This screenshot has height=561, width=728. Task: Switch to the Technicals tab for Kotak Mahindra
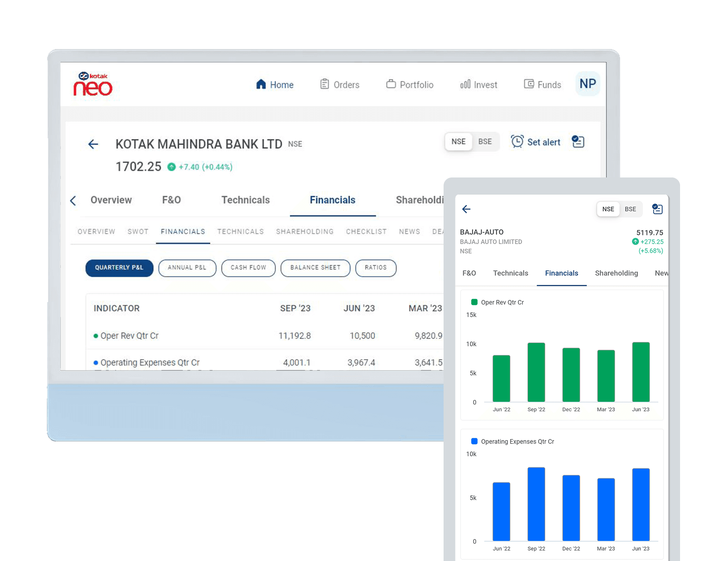tap(246, 200)
